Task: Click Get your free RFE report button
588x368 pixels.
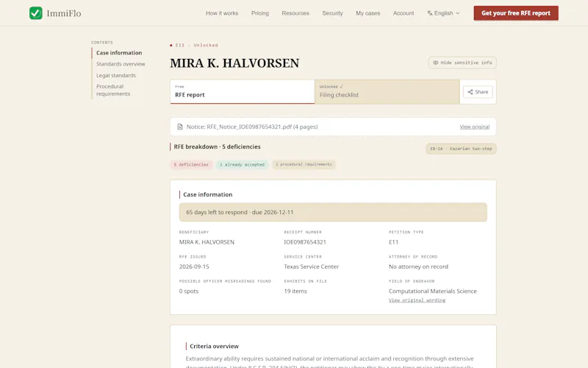Action: [516, 13]
